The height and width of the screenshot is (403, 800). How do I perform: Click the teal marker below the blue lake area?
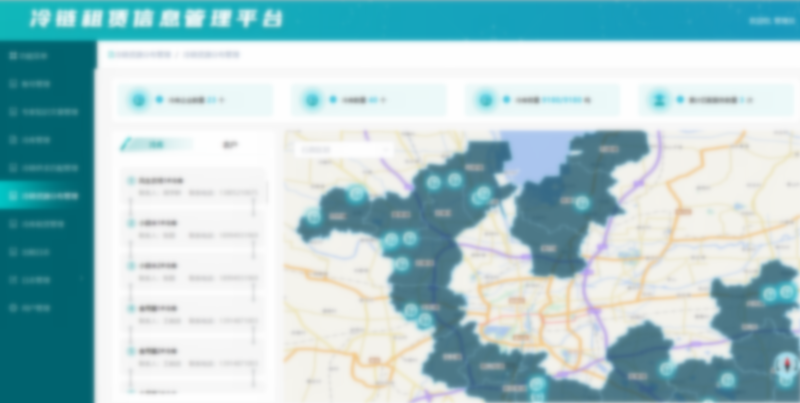[582, 203]
